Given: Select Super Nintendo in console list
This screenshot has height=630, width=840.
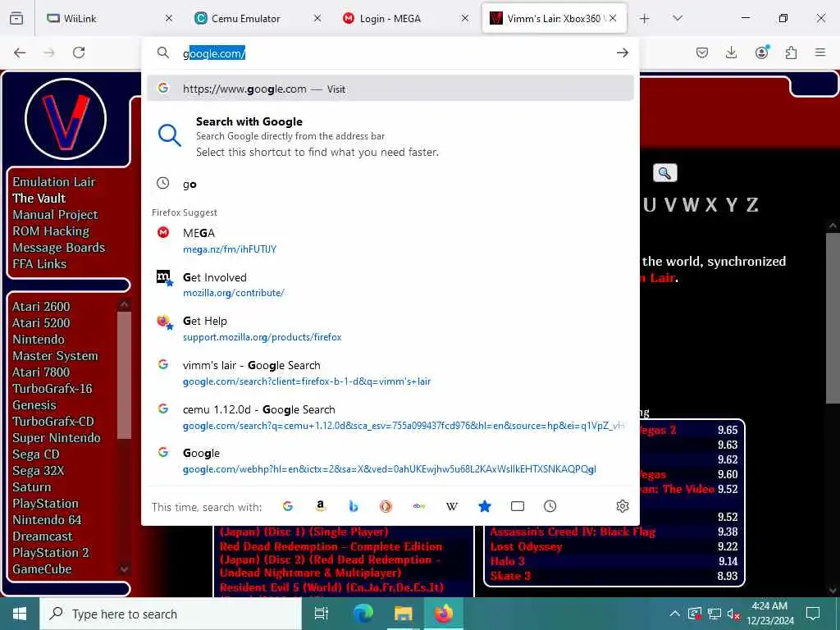Looking at the screenshot, I should pos(57,438).
